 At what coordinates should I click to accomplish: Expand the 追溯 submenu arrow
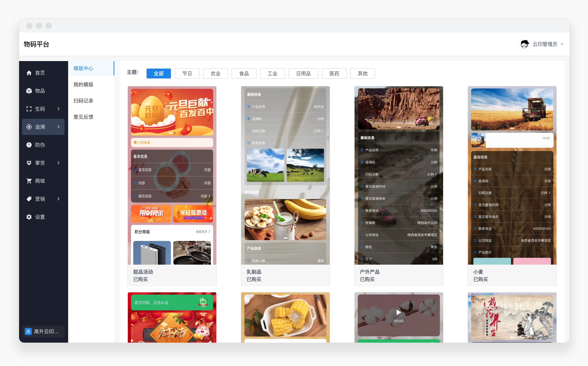pos(58,127)
